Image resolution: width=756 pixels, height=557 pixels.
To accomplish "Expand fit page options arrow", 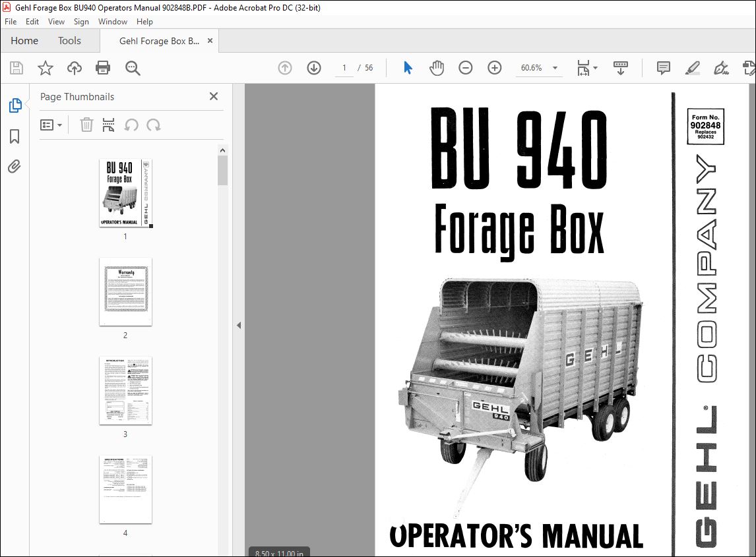I will click(x=596, y=68).
